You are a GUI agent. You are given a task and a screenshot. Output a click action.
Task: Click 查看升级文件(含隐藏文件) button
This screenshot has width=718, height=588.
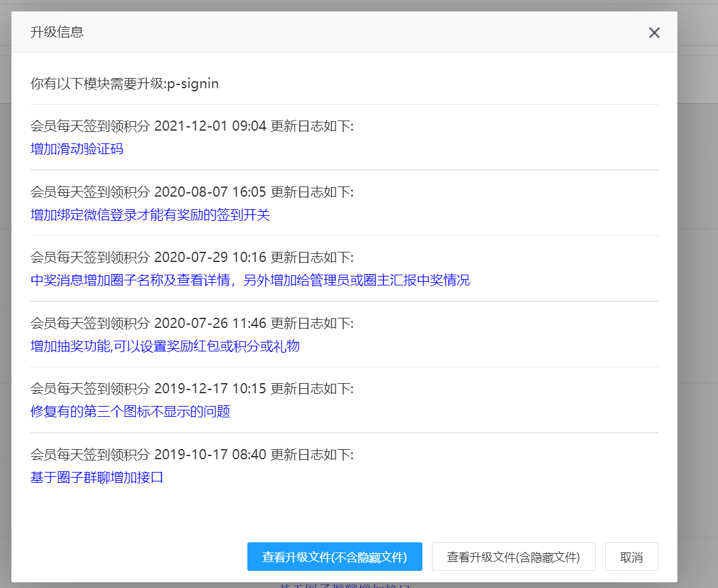513,557
